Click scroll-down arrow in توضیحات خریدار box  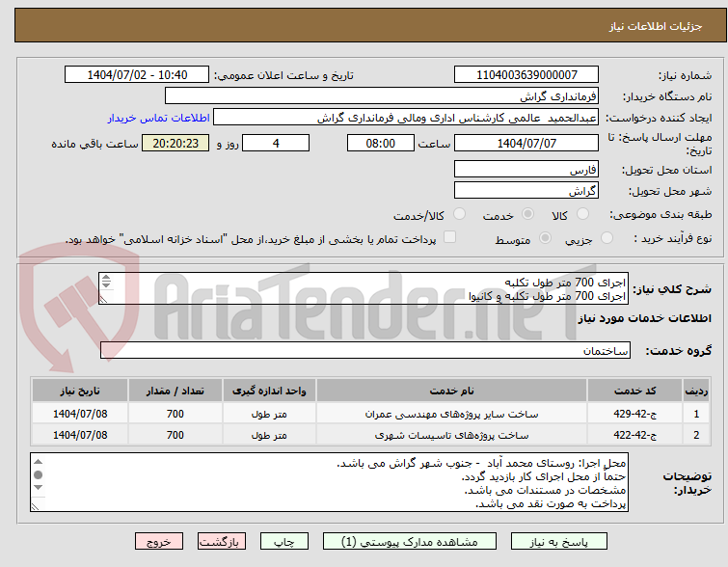click(38, 487)
